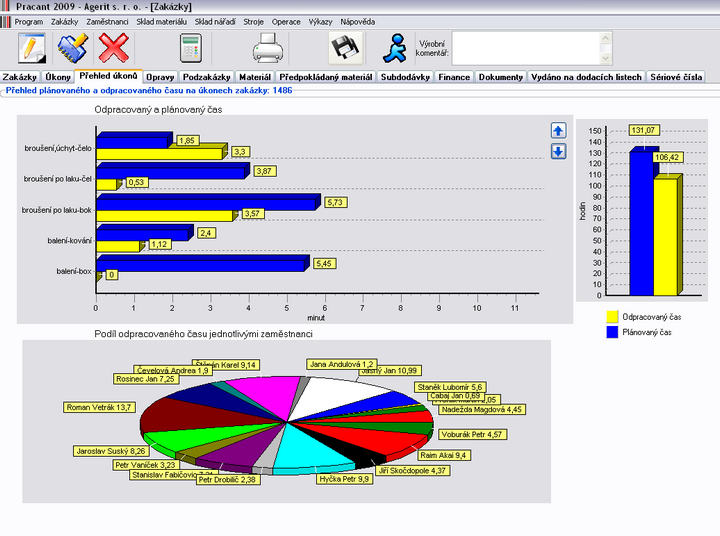Open the Program menu
The image size is (720, 536).
[x=28, y=22]
